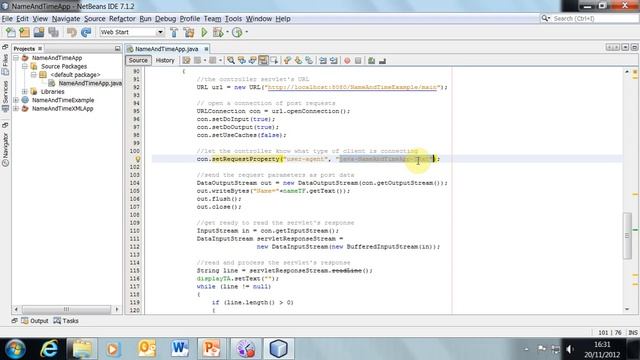Viewport: 640px width, 360px height.
Task: Click the Find Next Occurrence icon
Action: 252,60
